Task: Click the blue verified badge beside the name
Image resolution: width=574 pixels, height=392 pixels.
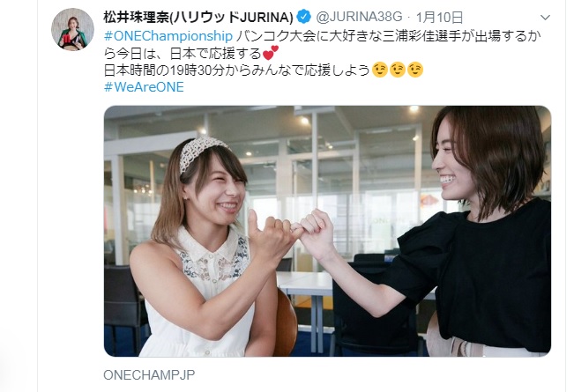Action: click(x=304, y=17)
